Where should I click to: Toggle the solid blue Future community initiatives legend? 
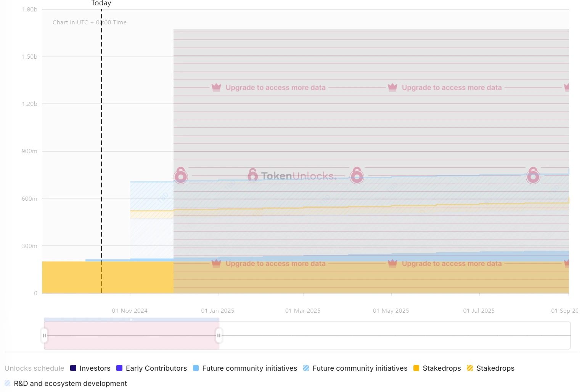245,368
